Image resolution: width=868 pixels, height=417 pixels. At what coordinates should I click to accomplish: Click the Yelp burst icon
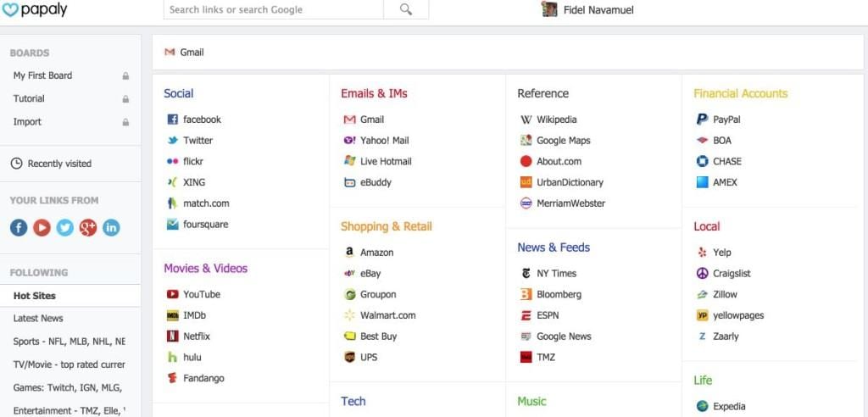click(x=703, y=252)
